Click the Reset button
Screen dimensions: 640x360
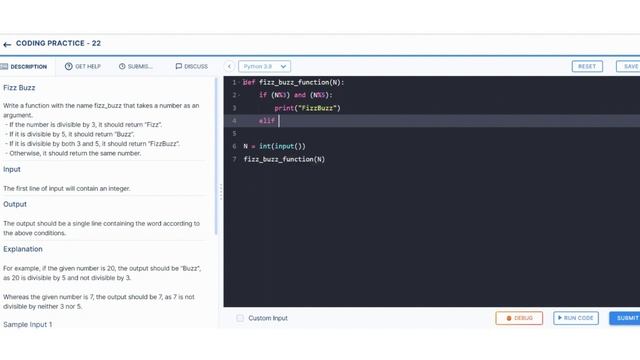click(587, 67)
